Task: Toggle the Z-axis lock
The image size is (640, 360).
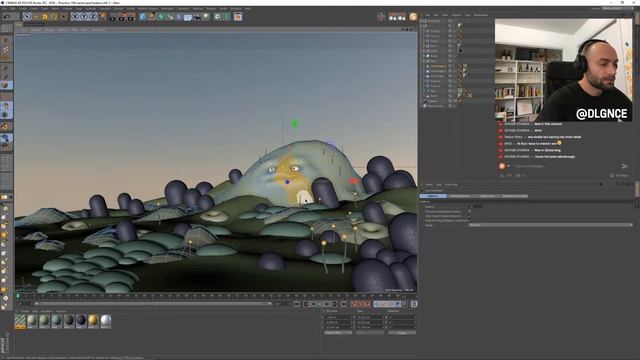Action: coord(93,16)
